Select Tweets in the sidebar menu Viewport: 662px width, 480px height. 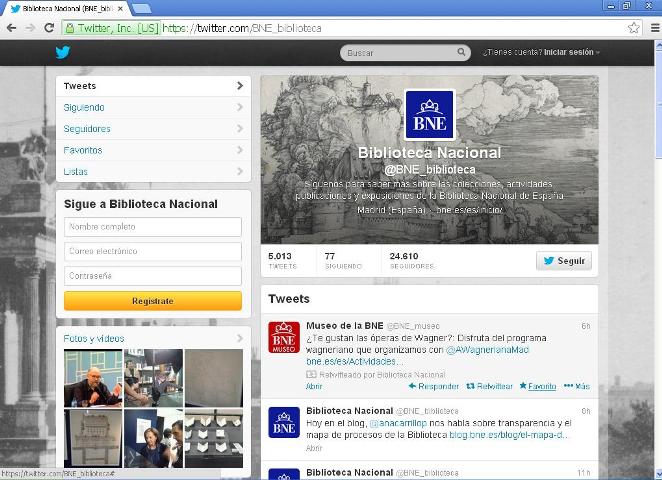(x=153, y=86)
